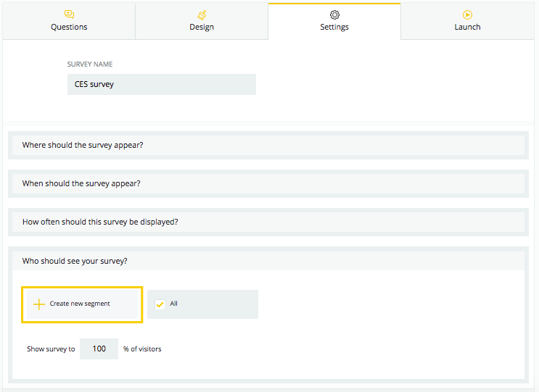Click the plus icon for new segment
This screenshot has height=392, width=539.
[39, 304]
